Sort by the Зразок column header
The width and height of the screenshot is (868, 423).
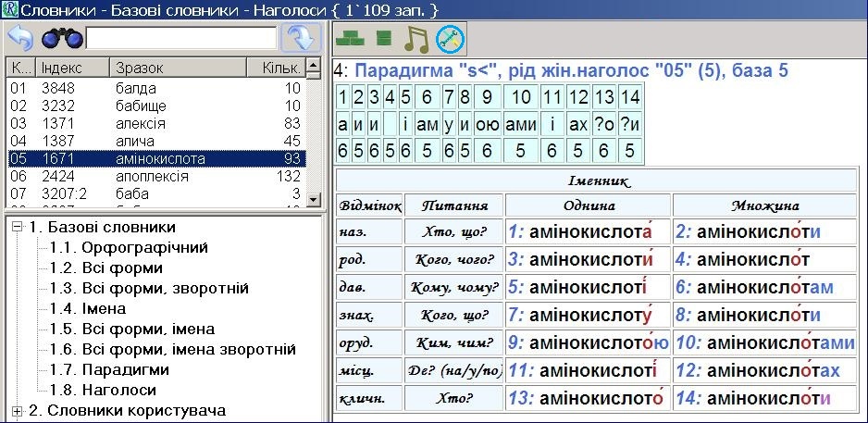pyautogui.click(x=178, y=68)
